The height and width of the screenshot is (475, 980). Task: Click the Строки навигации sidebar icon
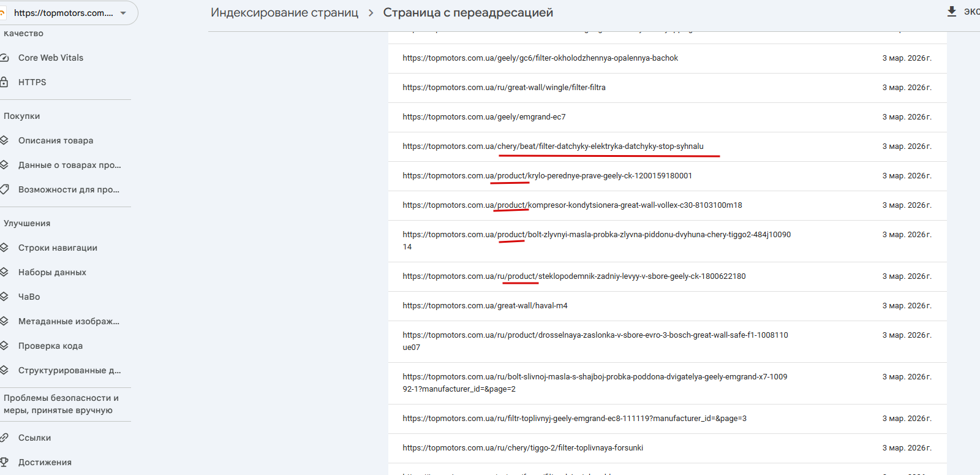(4, 248)
